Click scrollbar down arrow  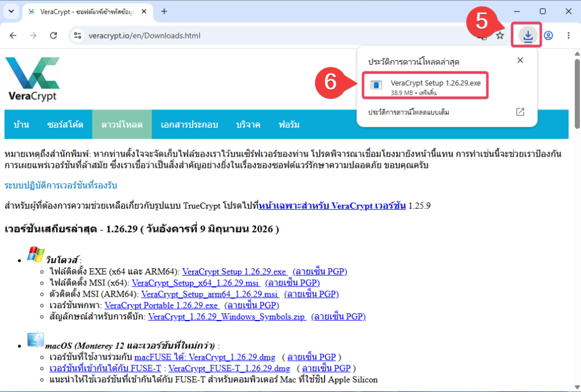[x=577, y=387]
